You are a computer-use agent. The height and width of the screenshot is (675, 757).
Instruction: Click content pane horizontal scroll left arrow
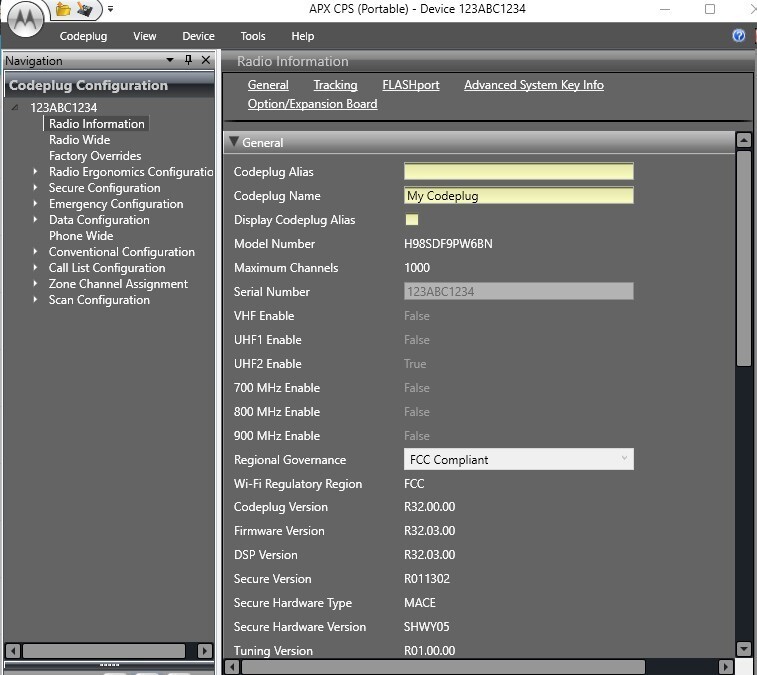(232, 667)
